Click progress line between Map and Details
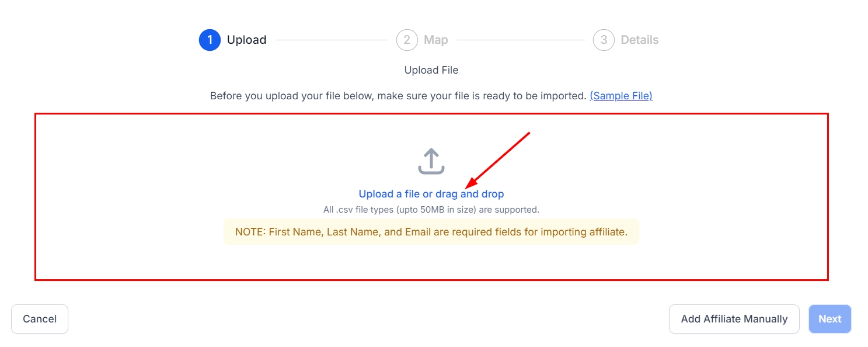This screenshot has height=347, width=868. tap(521, 40)
